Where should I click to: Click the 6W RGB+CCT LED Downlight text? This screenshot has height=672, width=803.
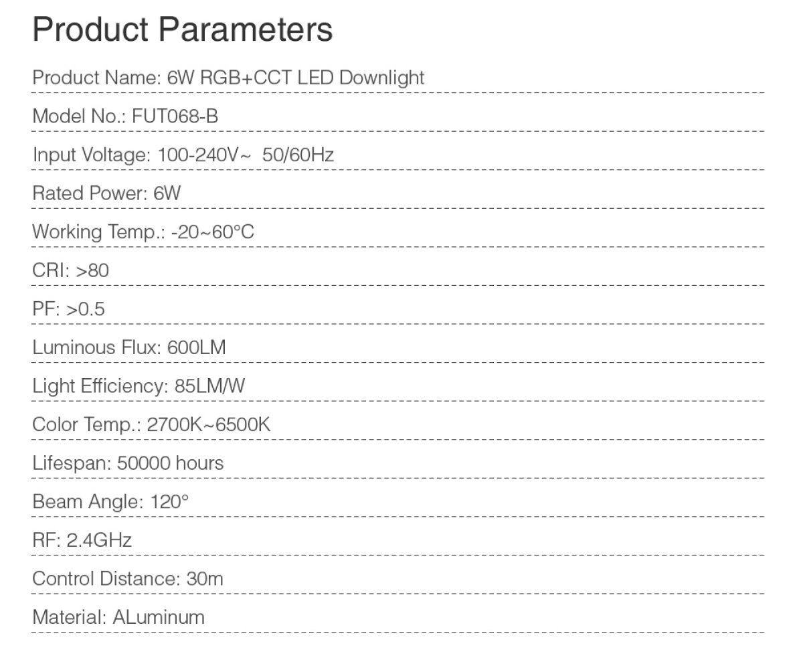tap(295, 78)
